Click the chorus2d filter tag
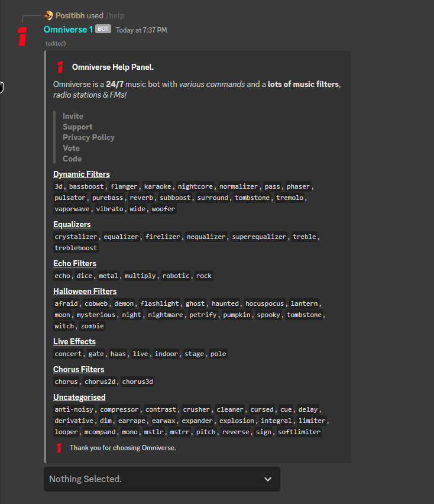Screen dimensions: 434x504 [x=100, y=382]
